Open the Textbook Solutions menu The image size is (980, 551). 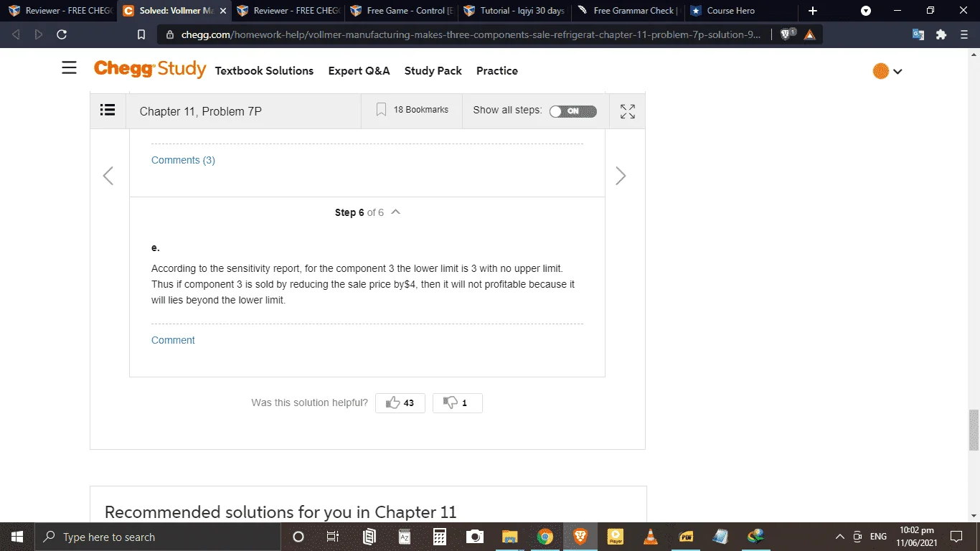(x=264, y=71)
